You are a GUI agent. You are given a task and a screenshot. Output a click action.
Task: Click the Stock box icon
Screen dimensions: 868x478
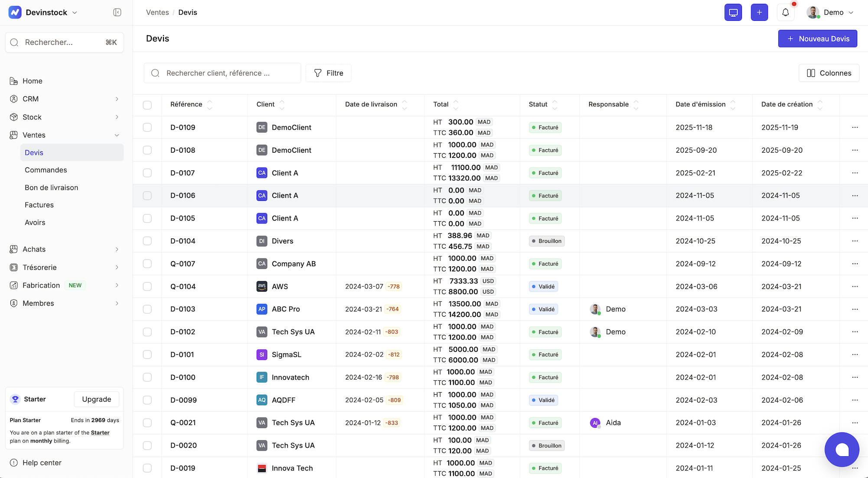point(14,117)
